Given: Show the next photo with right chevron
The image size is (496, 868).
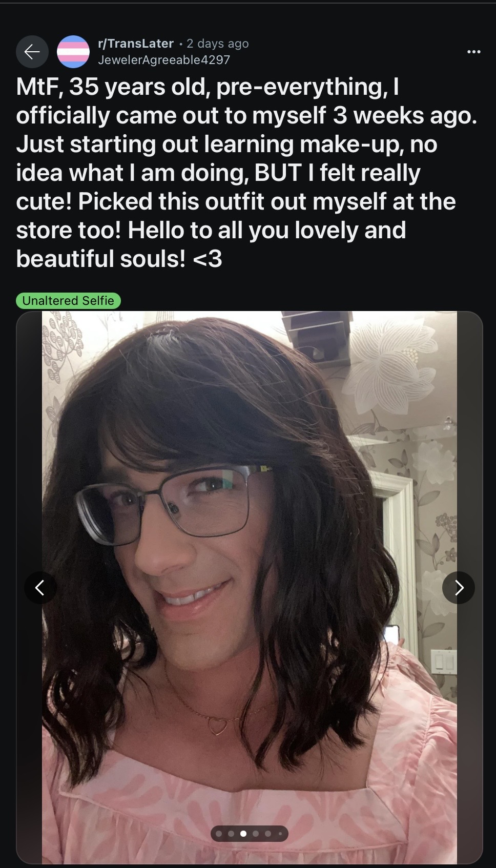Looking at the screenshot, I should pos(459,588).
